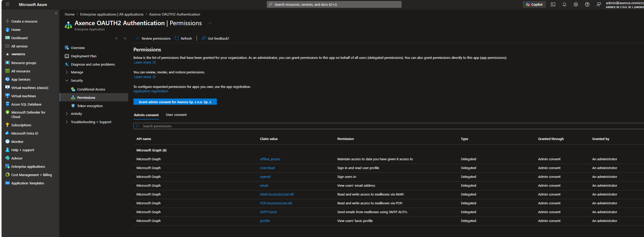The image size is (644, 237).
Task: Click the Copilot button in the header
Action: pyautogui.click(x=534, y=4)
